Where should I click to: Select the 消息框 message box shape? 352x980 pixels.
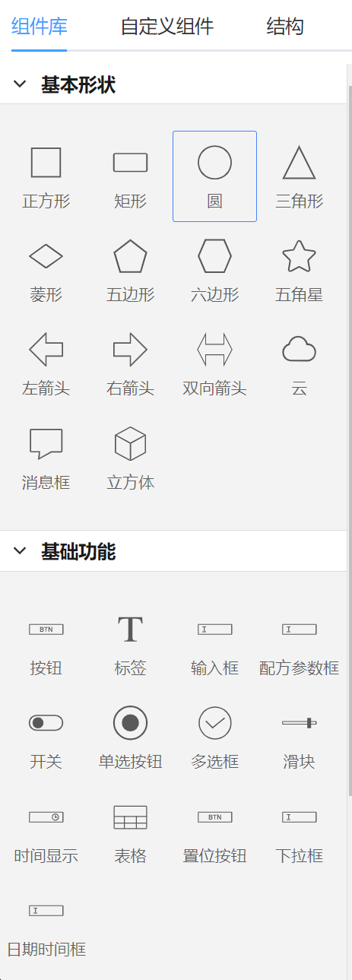pyautogui.click(x=46, y=458)
